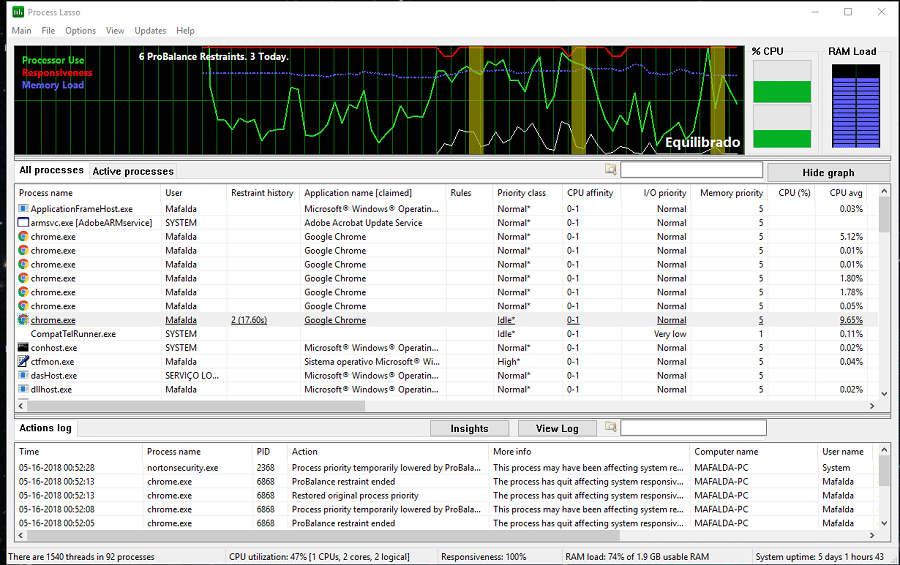
Task: Sort by CPU (%) column header
Action: pos(792,193)
